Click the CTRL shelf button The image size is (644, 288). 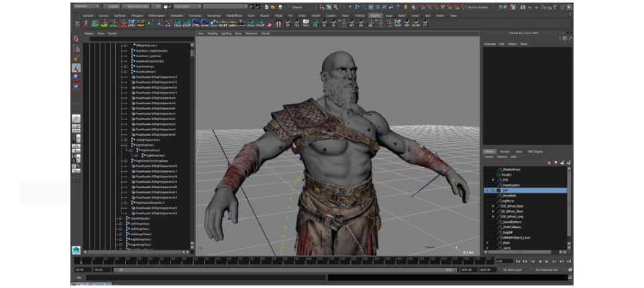(x=196, y=23)
